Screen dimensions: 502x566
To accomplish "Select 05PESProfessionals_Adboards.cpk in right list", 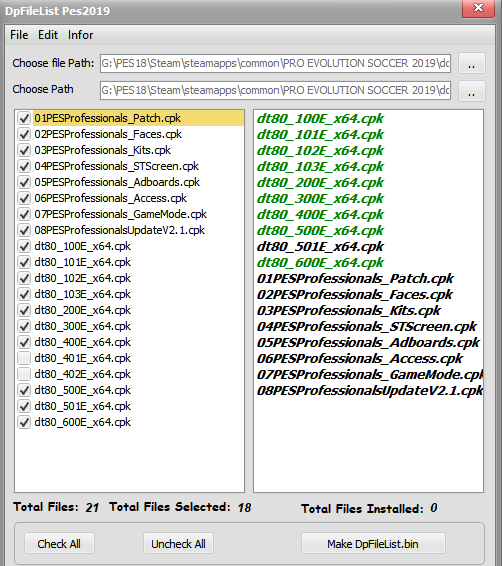I will click(x=368, y=343).
